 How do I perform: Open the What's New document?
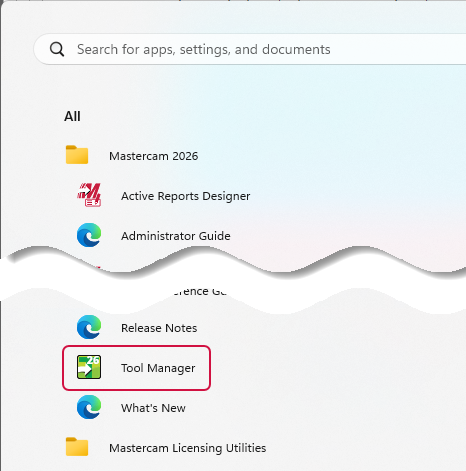[x=153, y=408]
